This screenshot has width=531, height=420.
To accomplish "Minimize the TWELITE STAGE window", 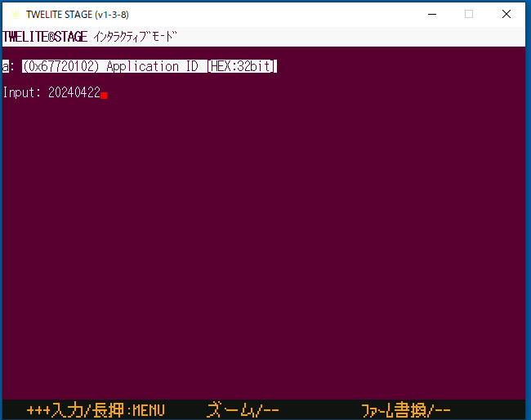I will click(432, 14).
